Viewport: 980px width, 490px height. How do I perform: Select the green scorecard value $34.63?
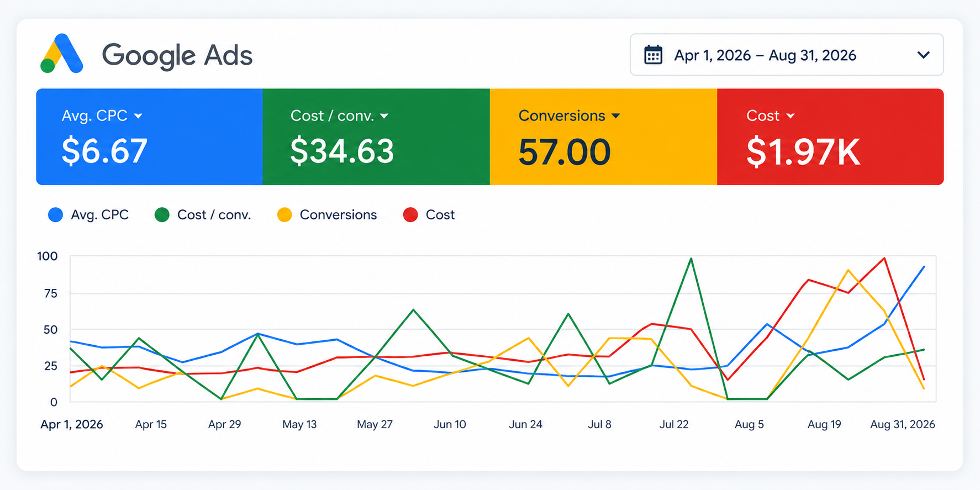click(342, 151)
